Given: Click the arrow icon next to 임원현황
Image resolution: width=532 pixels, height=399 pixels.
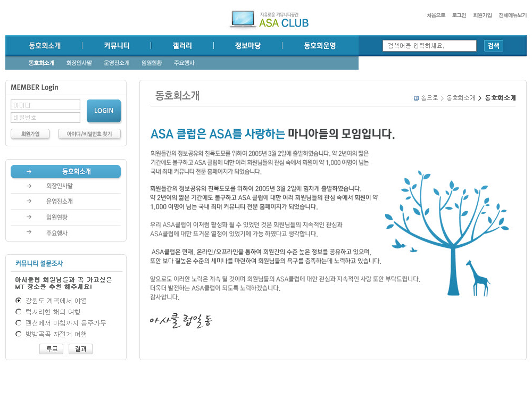Looking at the screenshot, I should [29, 217].
